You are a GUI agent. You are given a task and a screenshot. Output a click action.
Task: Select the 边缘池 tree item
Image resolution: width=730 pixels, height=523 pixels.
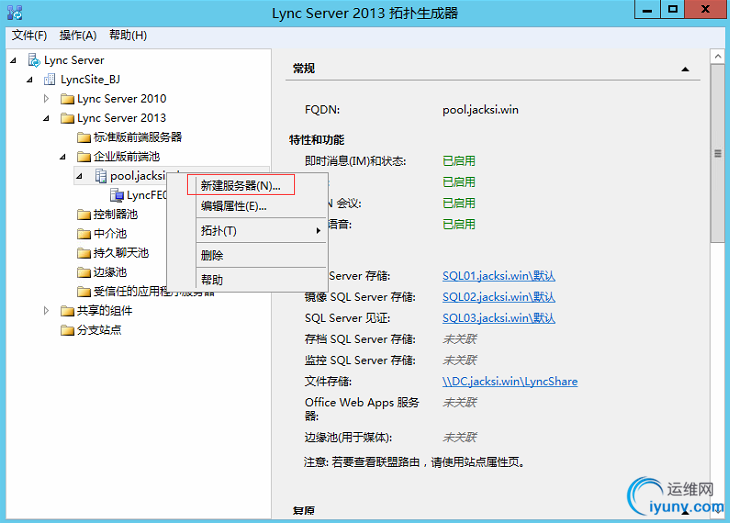(110, 272)
